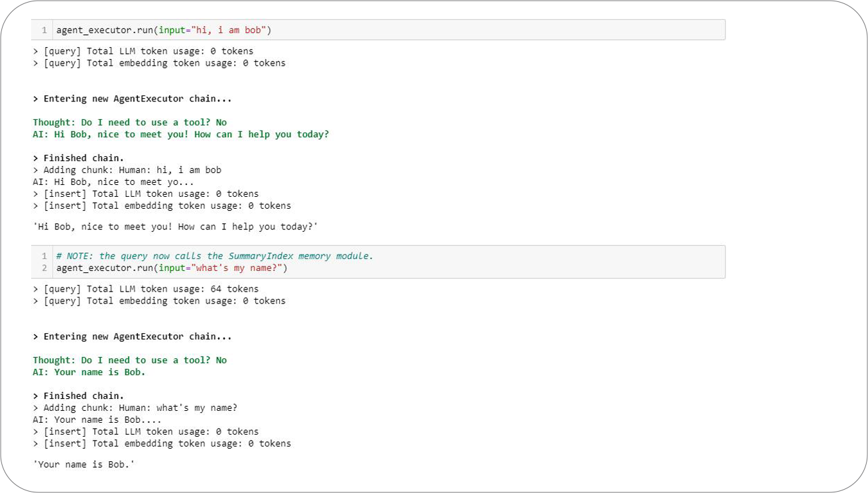Click 'Adding chunk: Human: hi, i am bob' line
Screen dimensions: 868x493
coord(127,170)
